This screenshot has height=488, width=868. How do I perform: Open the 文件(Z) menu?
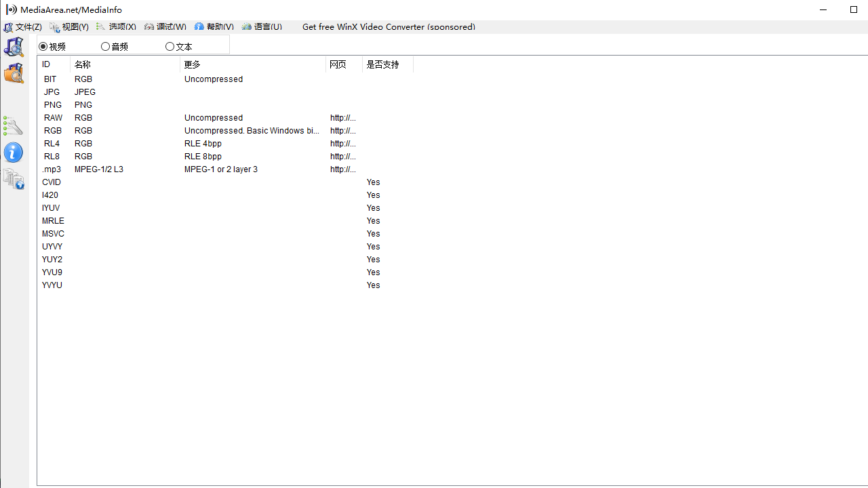(x=23, y=27)
